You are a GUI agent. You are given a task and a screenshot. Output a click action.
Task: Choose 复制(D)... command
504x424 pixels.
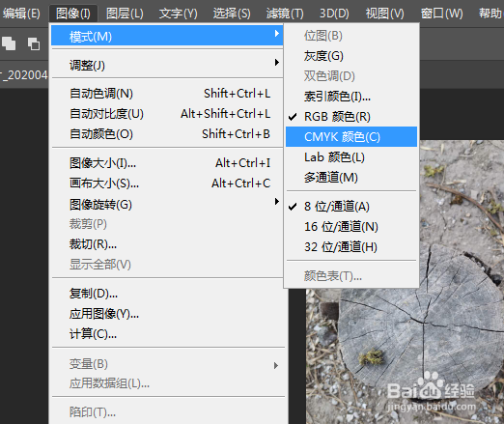click(167, 294)
